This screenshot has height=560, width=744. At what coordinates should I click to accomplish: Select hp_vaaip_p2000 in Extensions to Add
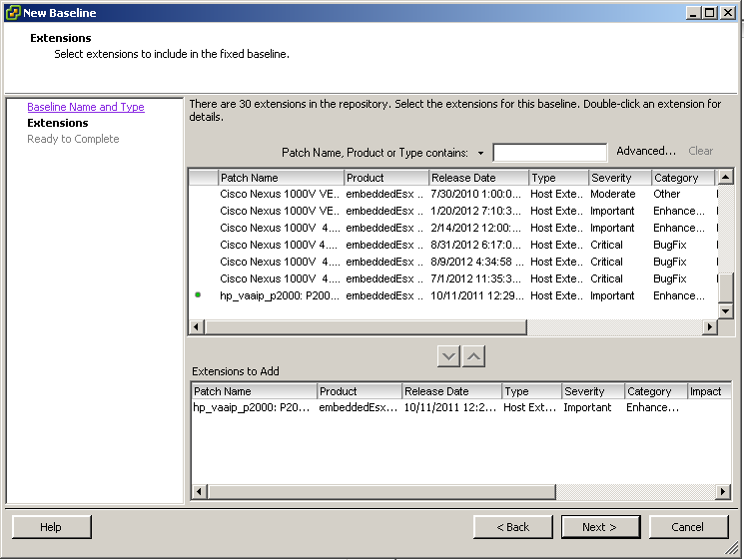(461, 407)
